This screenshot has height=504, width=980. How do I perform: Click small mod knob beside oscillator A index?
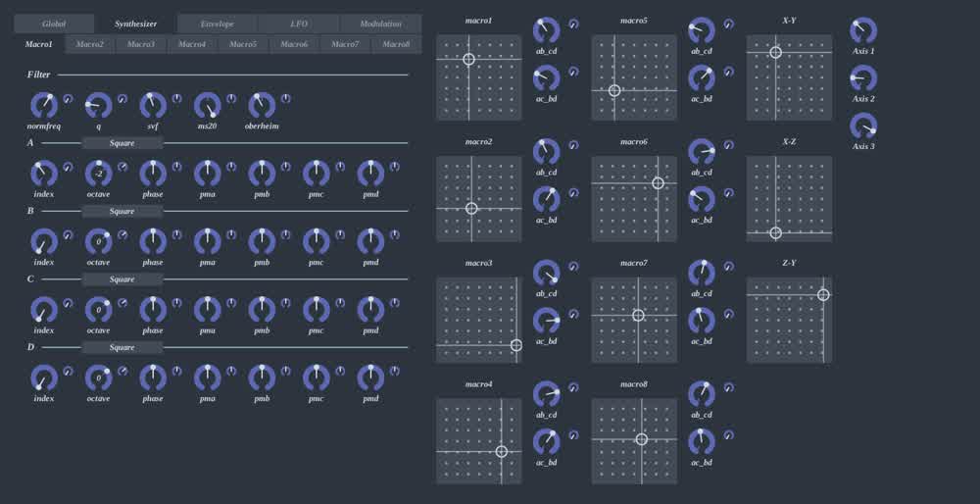point(69,167)
